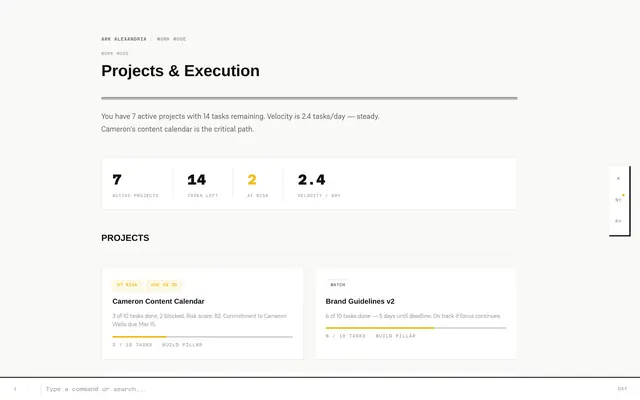Click the ARK ALEXANDRIA breadcrumb
The width and height of the screenshot is (640, 400).
tap(124, 39)
